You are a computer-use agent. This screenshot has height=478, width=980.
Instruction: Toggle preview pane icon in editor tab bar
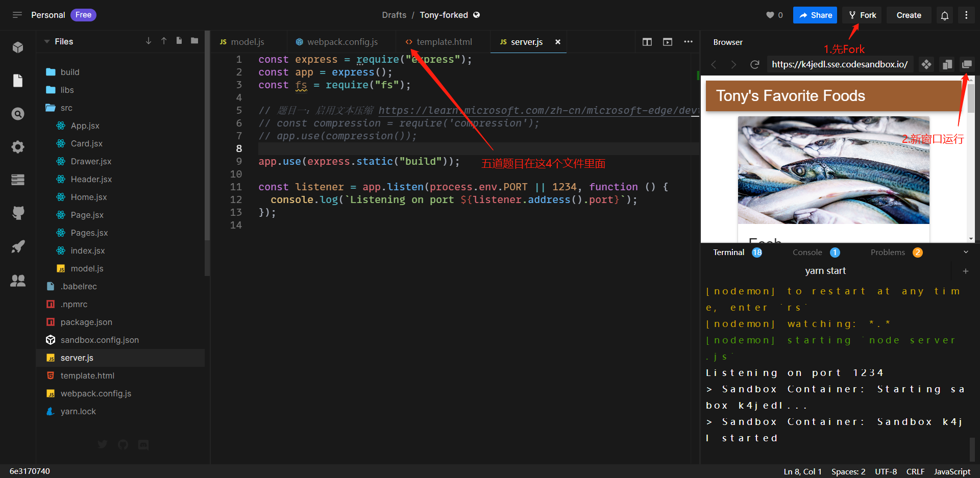[x=668, y=42]
